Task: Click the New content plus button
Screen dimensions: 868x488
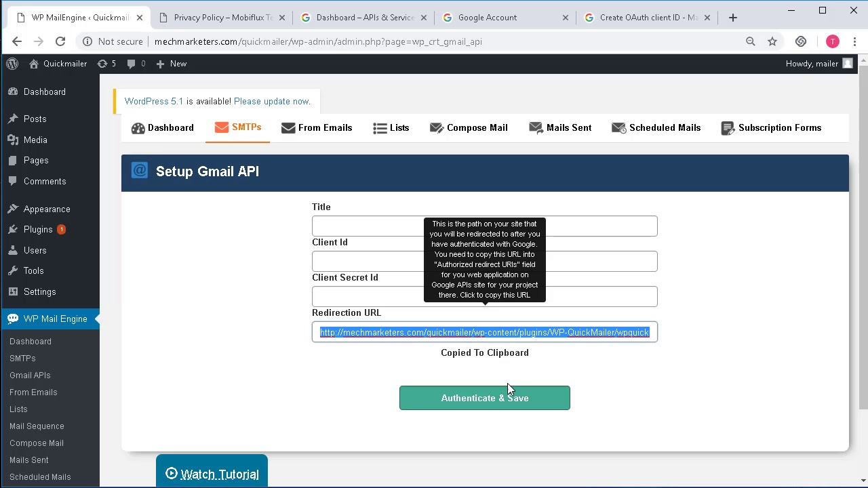Action: (171, 64)
